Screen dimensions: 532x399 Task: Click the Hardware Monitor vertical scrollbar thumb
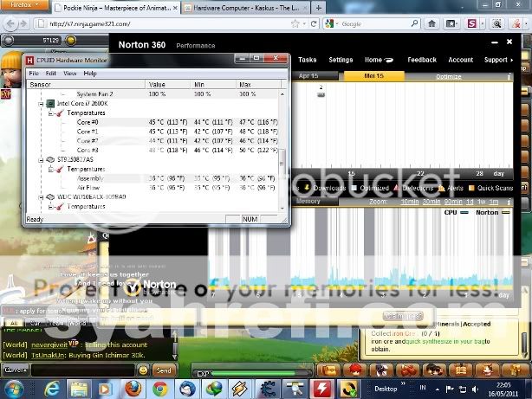pos(282,164)
